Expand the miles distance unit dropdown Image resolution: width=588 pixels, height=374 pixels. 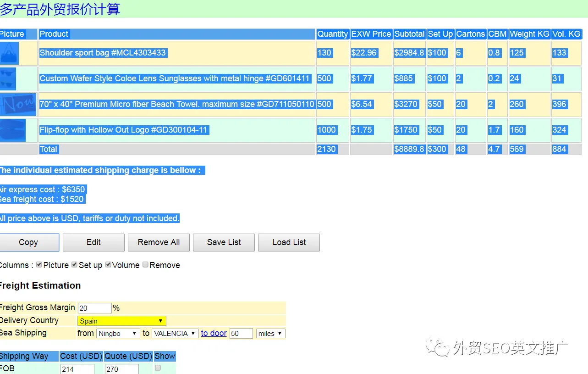[x=270, y=334]
